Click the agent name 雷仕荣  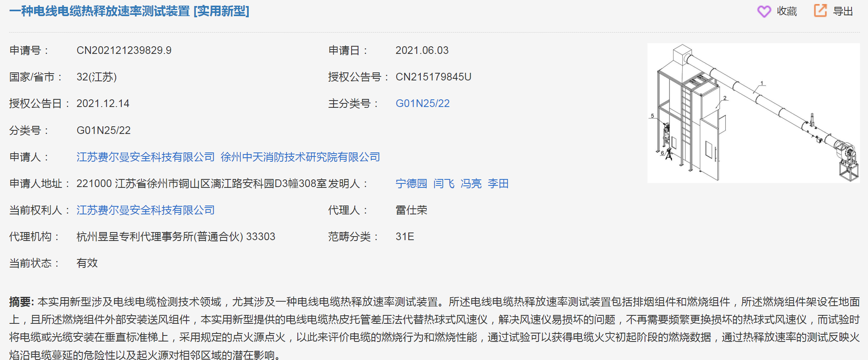(411, 210)
